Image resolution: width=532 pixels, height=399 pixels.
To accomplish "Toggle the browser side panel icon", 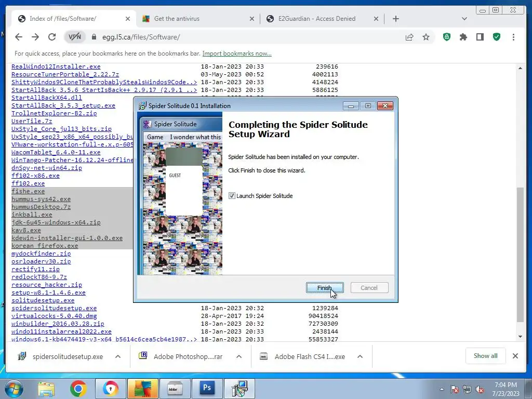I will click(480, 37).
